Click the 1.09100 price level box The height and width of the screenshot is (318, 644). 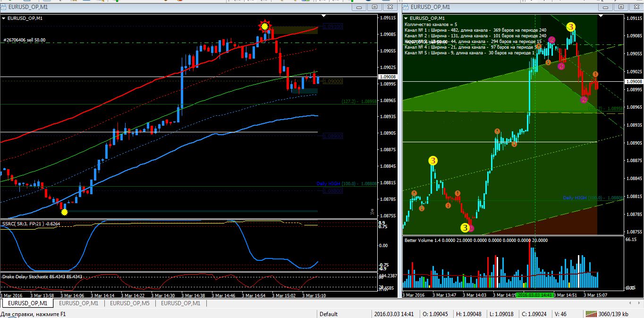[x=333, y=27]
